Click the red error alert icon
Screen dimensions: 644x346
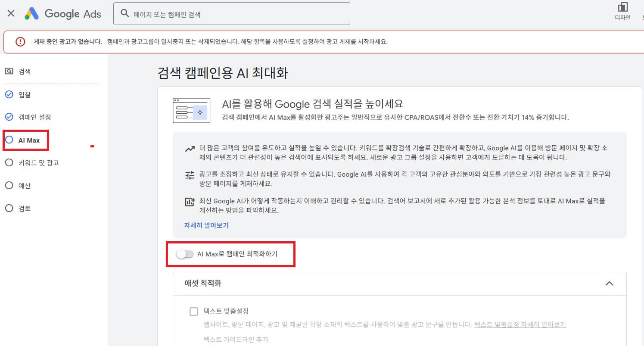[x=20, y=42]
